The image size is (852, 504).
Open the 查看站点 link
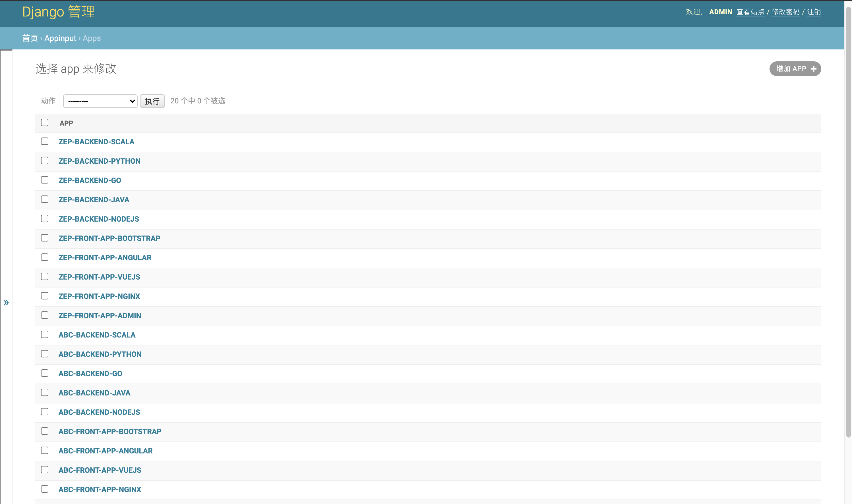click(750, 12)
